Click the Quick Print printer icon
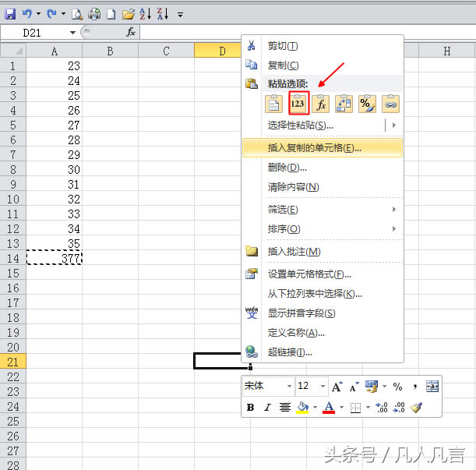The width and height of the screenshot is (476, 470). (94, 14)
